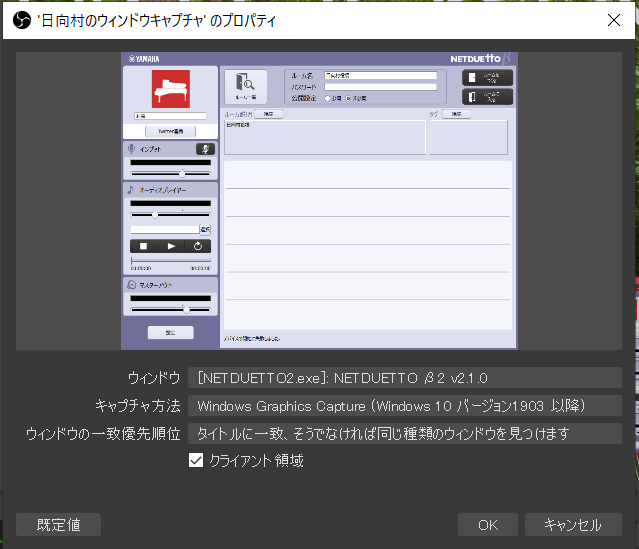Click the master out volume slider handle

(186, 310)
